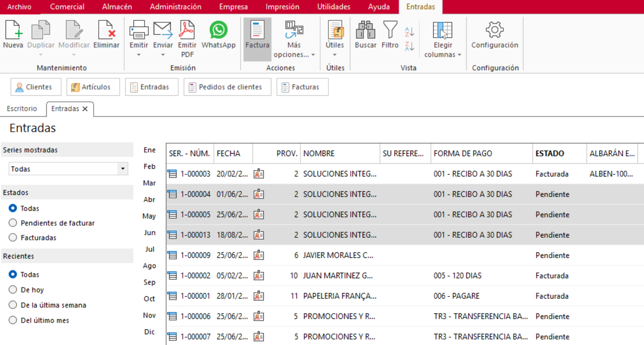Expand Elegir columnas dropdown arrow
Viewport: 644px width, 345px height.
(459, 55)
